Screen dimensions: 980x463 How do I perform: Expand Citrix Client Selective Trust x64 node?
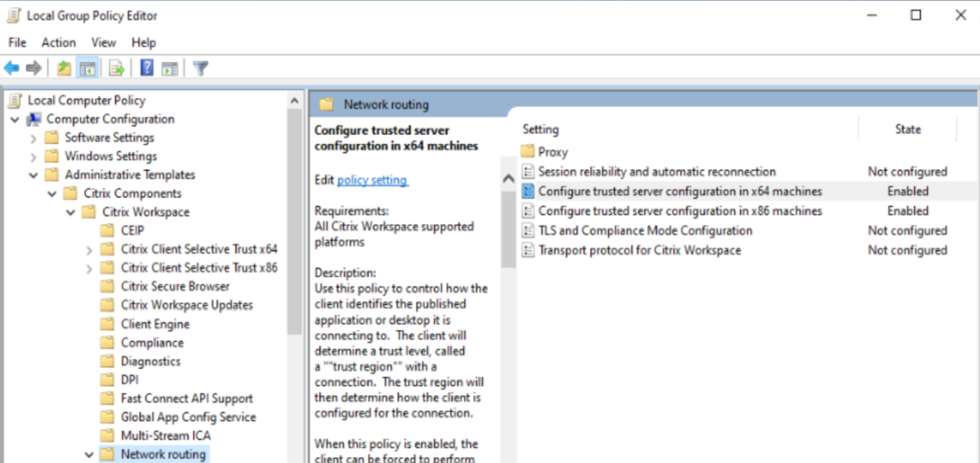point(89,250)
